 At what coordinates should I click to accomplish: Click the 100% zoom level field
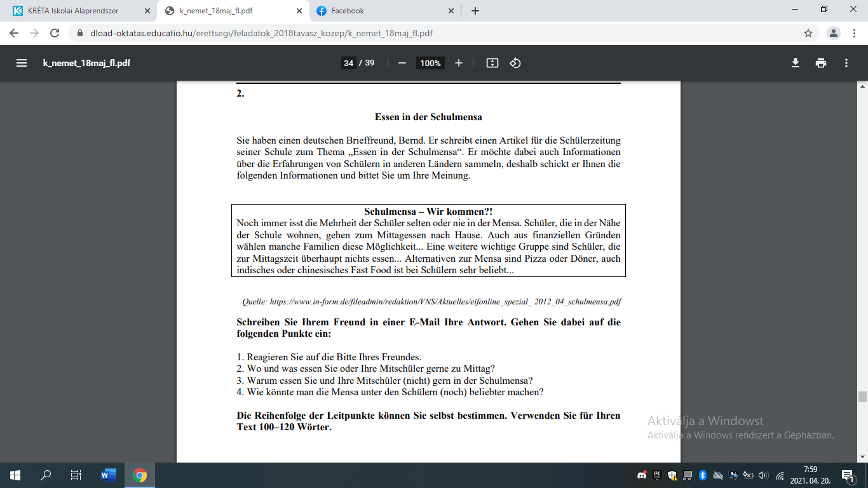point(430,63)
